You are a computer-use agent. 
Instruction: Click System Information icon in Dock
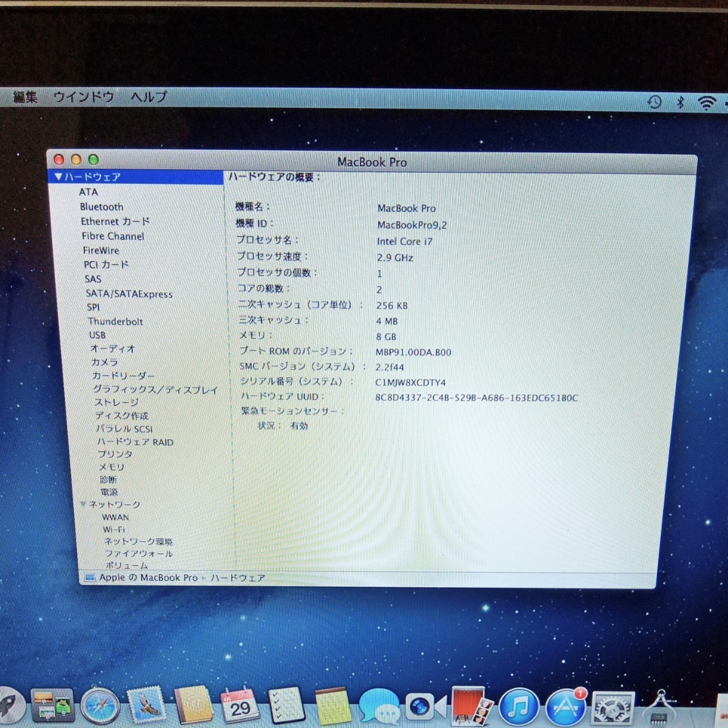661,709
